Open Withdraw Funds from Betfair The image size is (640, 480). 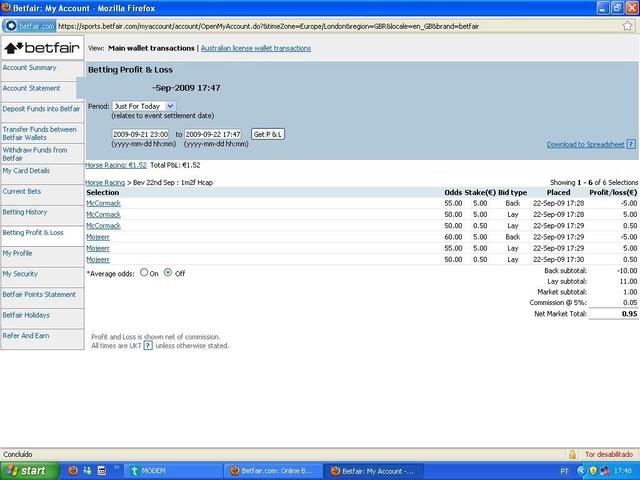click(x=35, y=154)
